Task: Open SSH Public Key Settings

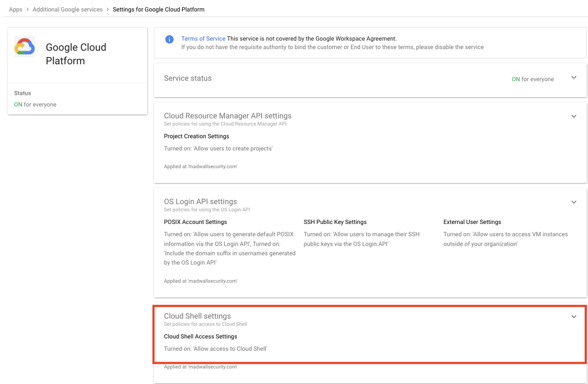Action: 335,222
